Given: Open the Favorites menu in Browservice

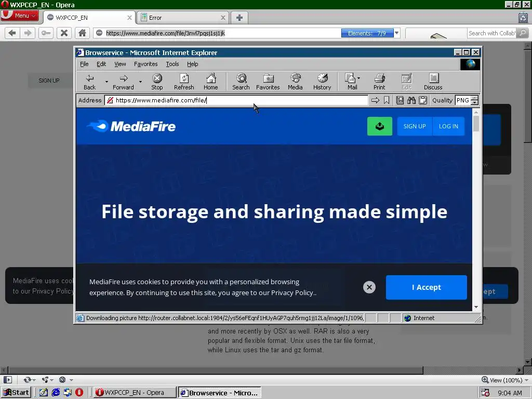Looking at the screenshot, I should (x=146, y=64).
